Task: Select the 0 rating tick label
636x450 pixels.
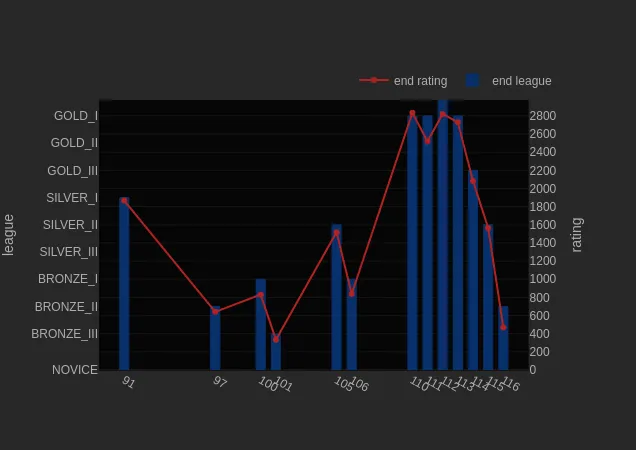Action: [x=533, y=370]
